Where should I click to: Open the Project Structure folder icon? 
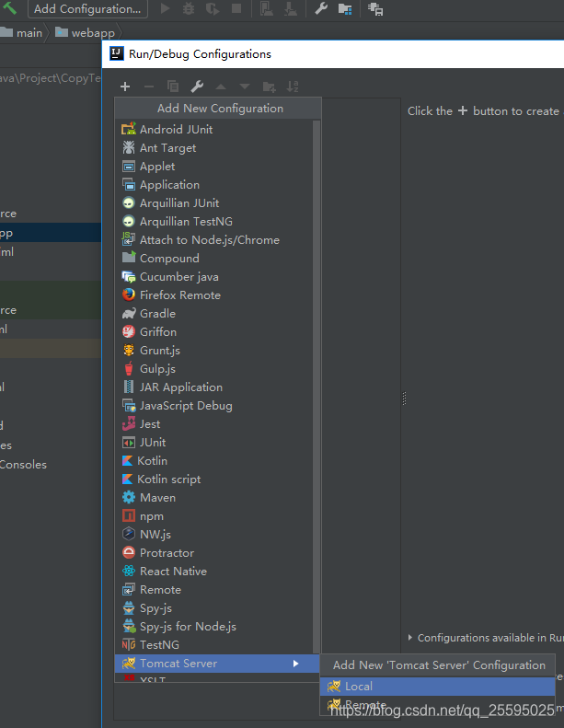click(x=345, y=8)
